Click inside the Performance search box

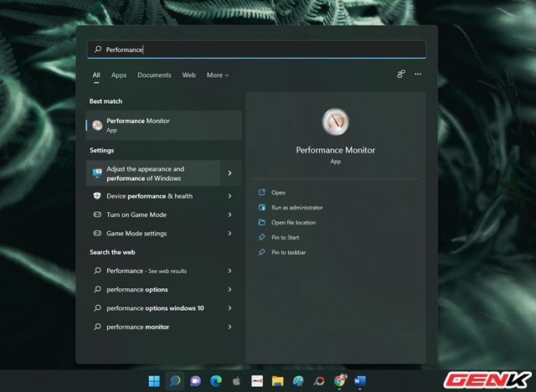(x=256, y=49)
